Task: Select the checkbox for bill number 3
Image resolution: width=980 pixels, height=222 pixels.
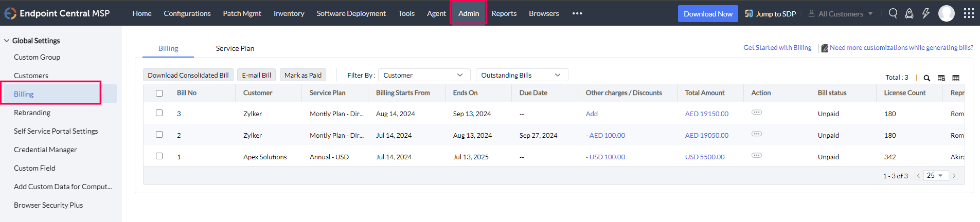Action: coord(159,113)
